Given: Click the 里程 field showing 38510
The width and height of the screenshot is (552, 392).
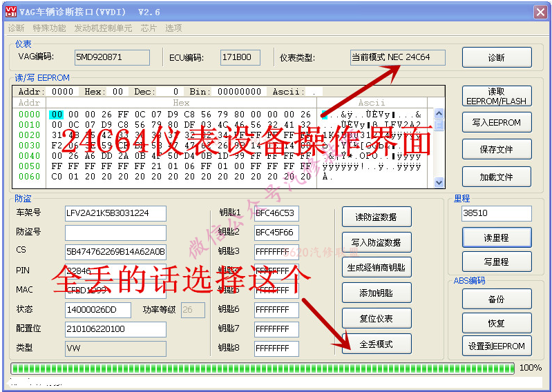Looking at the screenshot, I should click(x=496, y=213).
